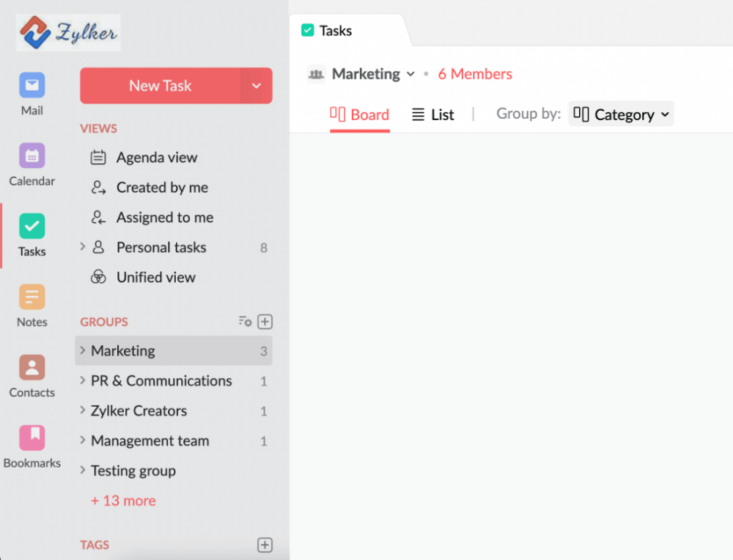This screenshot has width=733, height=560.
Task: Open the Notes app icon
Action: click(32, 297)
